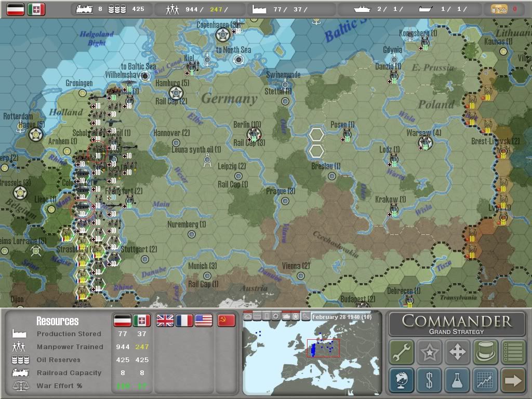Toggle the gear-shaped minimap overlay button
This screenshot has height=399, width=532.
276,316
